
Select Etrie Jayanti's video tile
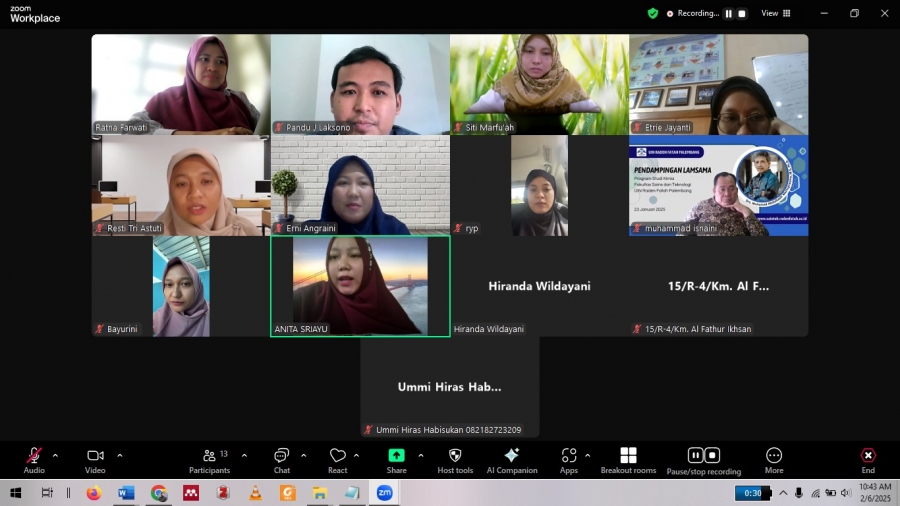pyautogui.click(x=719, y=84)
